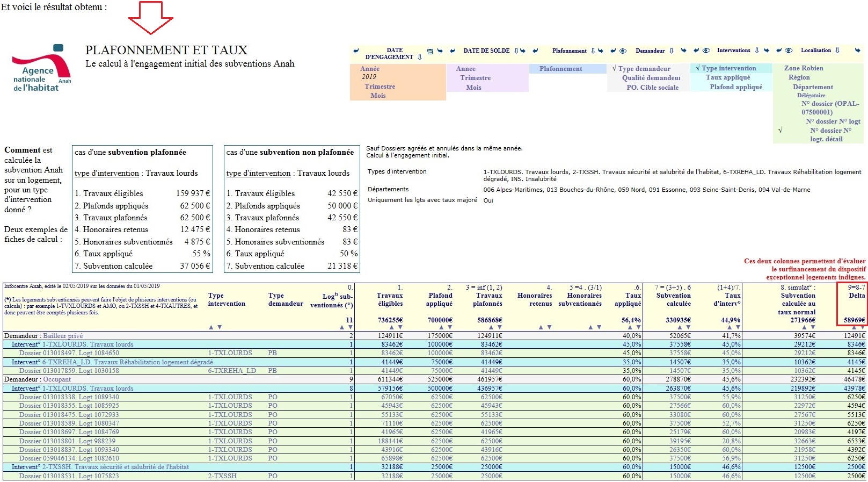The image size is (868, 482).
Task: Sort Subvention calculée column ascending
Action: [x=680, y=327]
